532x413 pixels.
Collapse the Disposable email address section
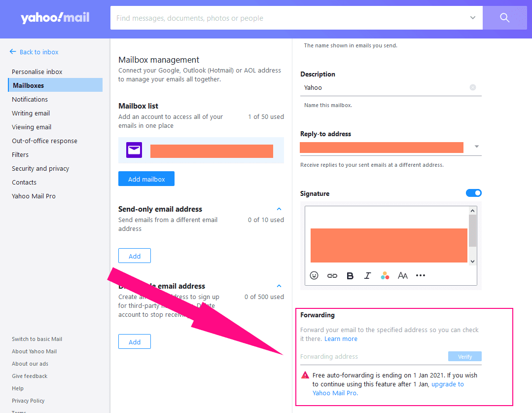(279, 286)
